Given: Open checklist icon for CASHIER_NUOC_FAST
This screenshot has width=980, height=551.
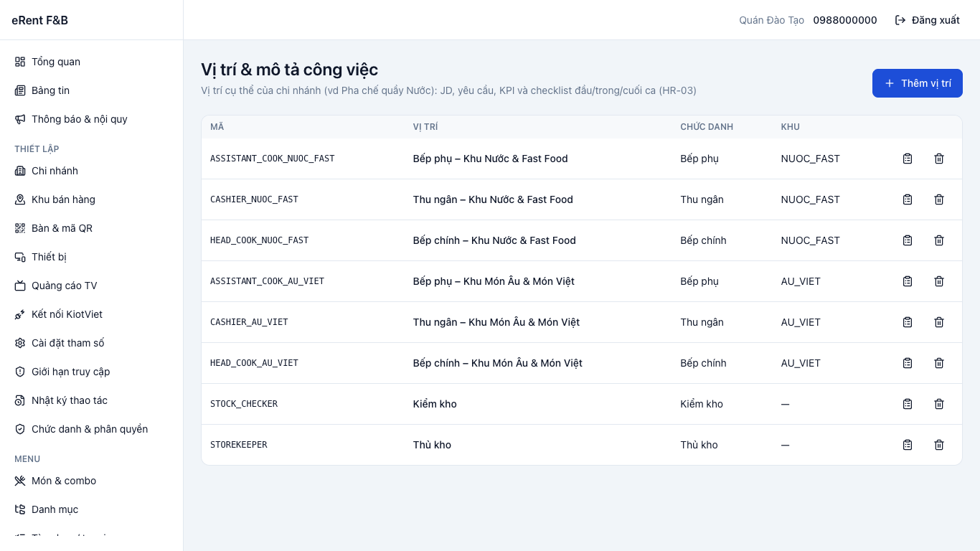Looking at the screenshot, I should [x=908, y=199].
